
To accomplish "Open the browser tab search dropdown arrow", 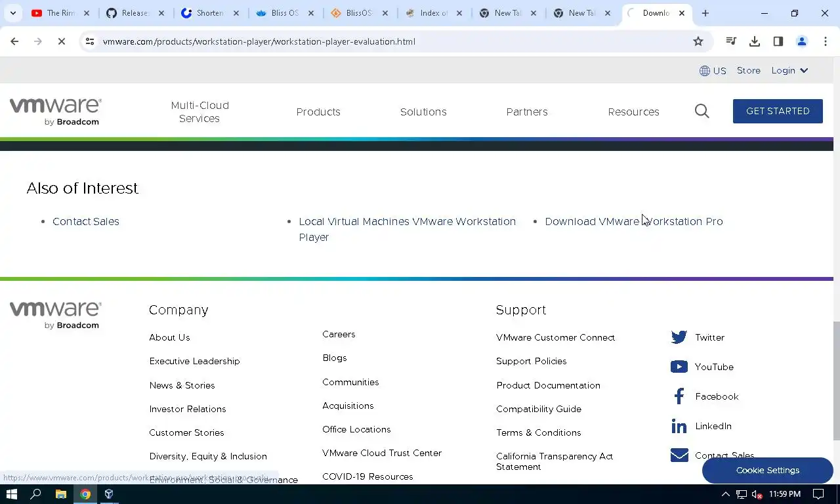I will (13, 13).
